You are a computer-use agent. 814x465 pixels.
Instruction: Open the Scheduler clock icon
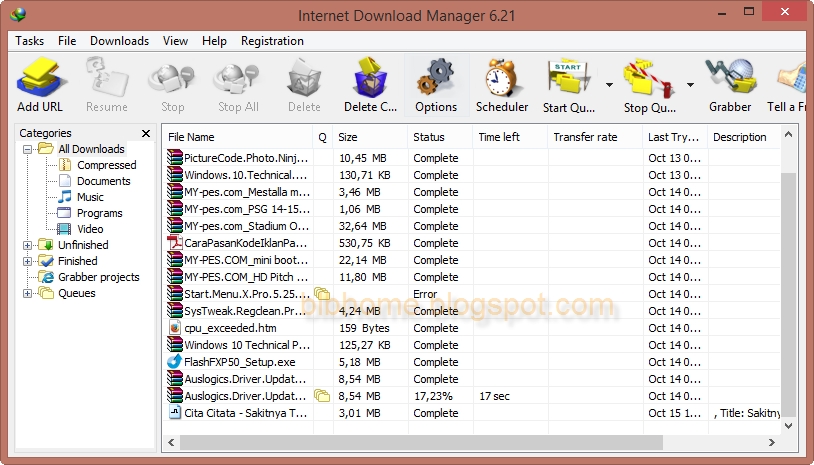[502, 80]
